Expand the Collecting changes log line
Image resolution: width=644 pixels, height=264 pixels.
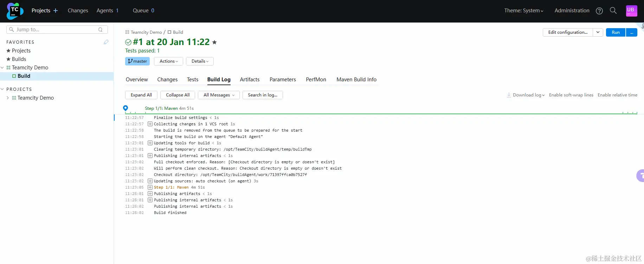click(x=150, y=124)
